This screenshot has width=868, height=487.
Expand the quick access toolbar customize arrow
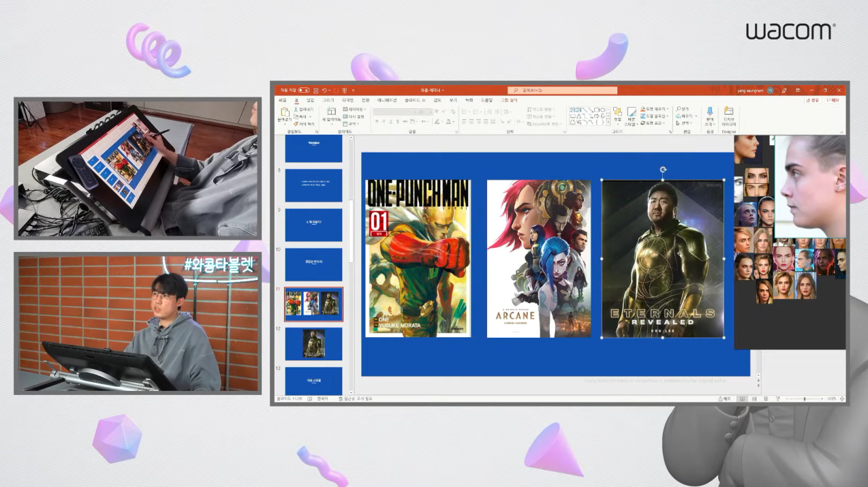(354, 90)
